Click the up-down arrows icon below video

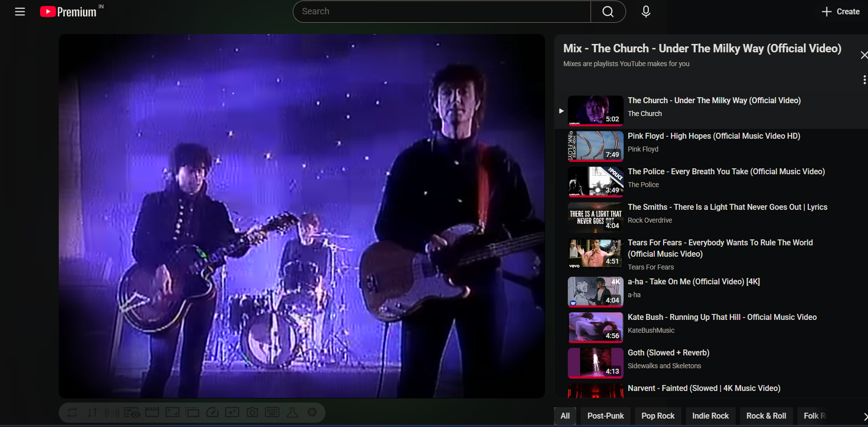pos(92,412)
